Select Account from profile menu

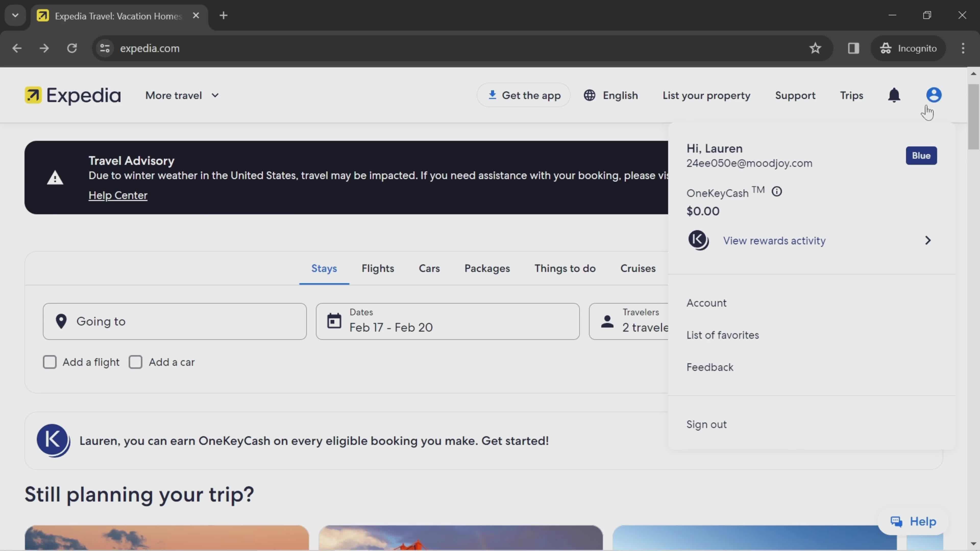tap(706, 303)
